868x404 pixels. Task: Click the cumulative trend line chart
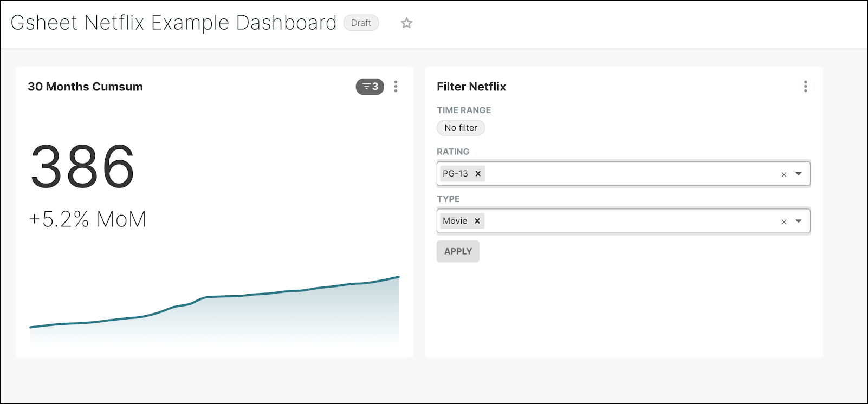point(215,310)
